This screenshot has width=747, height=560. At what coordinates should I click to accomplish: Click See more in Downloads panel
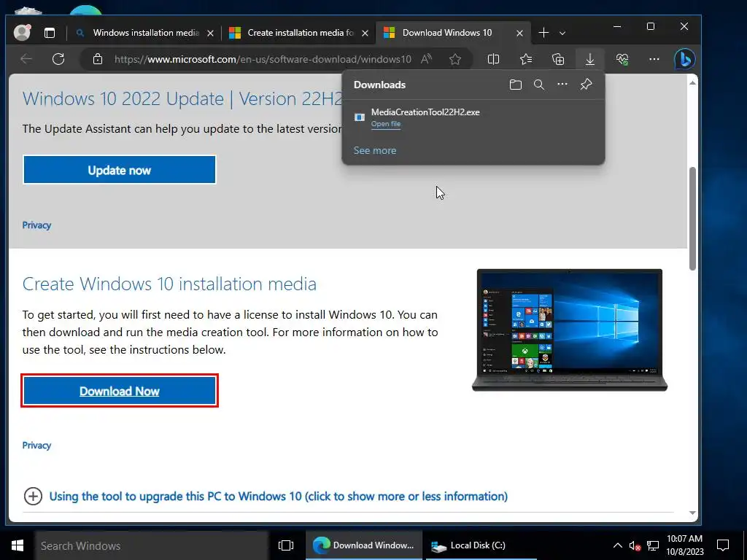[375, 150]
